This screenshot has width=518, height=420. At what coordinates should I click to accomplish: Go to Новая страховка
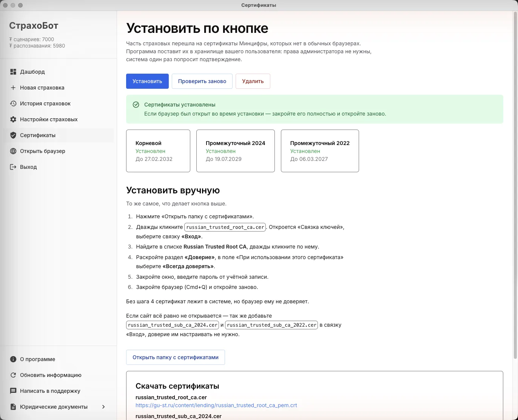click(x=59, y=88)
